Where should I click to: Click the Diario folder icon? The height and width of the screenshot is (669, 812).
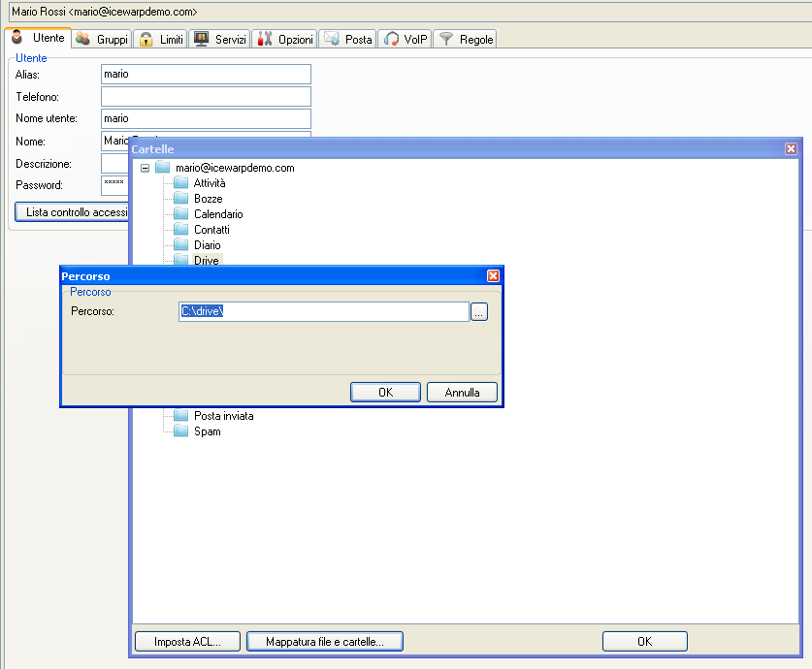click(180, 244)
